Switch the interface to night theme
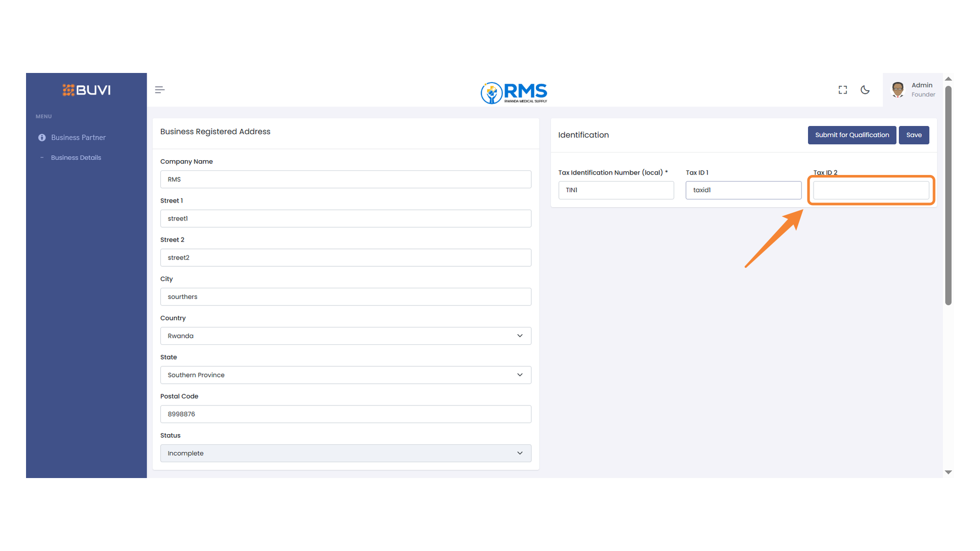This screenshot has height=551, width=980. (865, 89)
